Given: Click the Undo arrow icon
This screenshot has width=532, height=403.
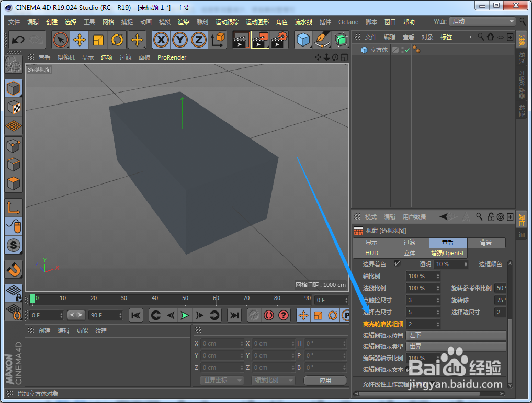Looking at the screenshot, I should [x=18, y=40].
